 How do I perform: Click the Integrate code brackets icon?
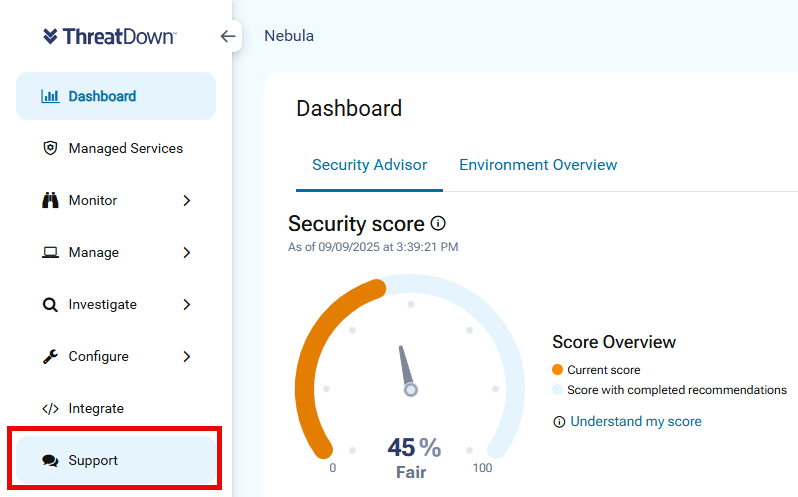click(50, 408)
